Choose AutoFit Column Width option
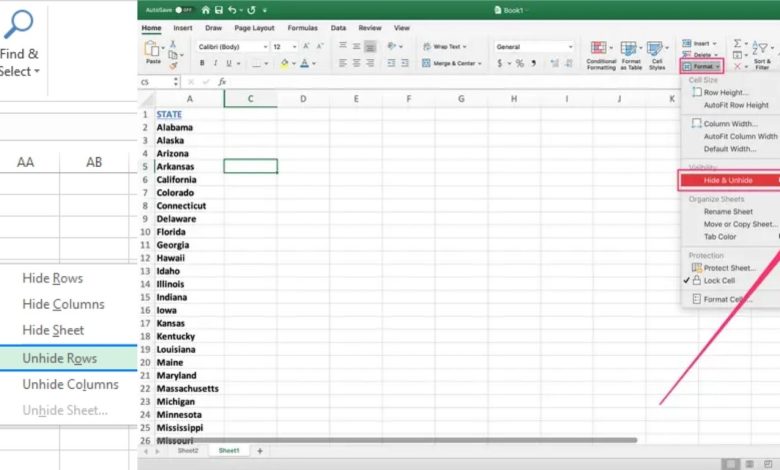 click(740, 136)
